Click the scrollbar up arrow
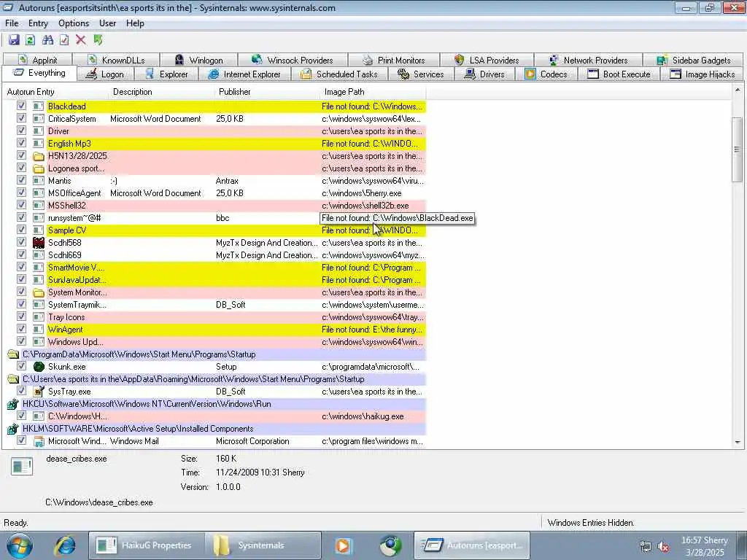 [x=738, y=90]
